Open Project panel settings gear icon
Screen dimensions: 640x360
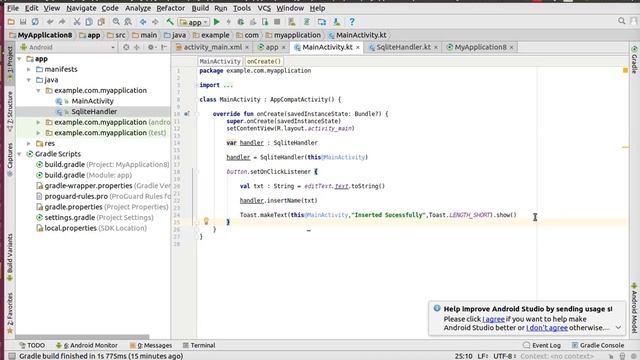pyautogui.click(x=151, y=47)
